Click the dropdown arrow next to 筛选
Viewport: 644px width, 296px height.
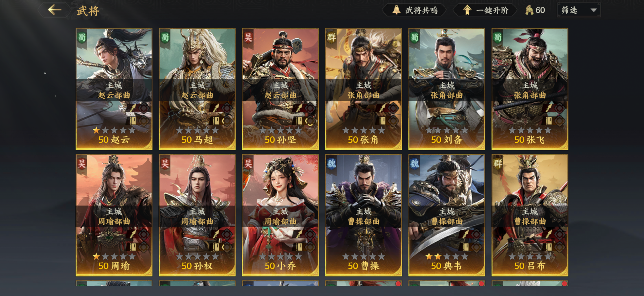(x=593, y=10)
